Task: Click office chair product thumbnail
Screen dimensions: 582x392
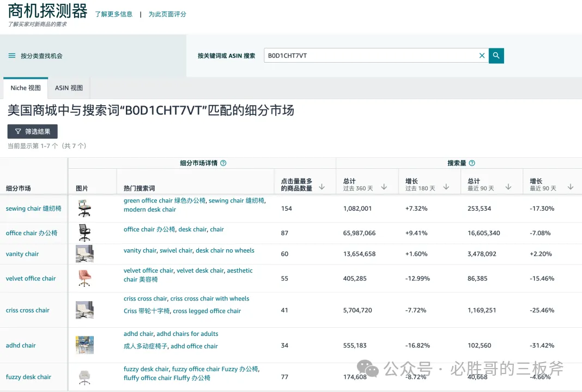Action: click(x=84, y=233)
